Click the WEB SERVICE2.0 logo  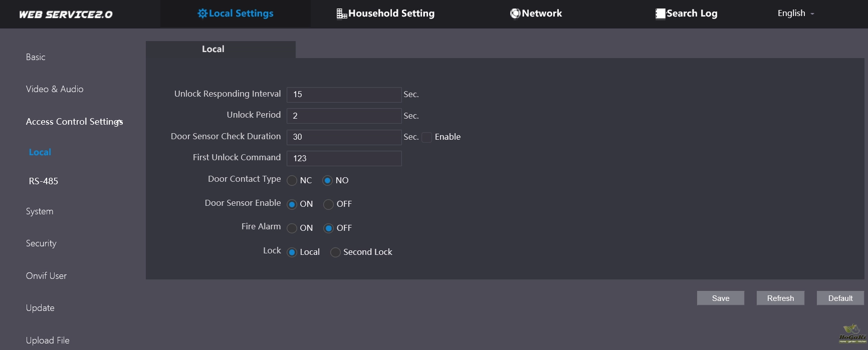click(x=66, y=15)
